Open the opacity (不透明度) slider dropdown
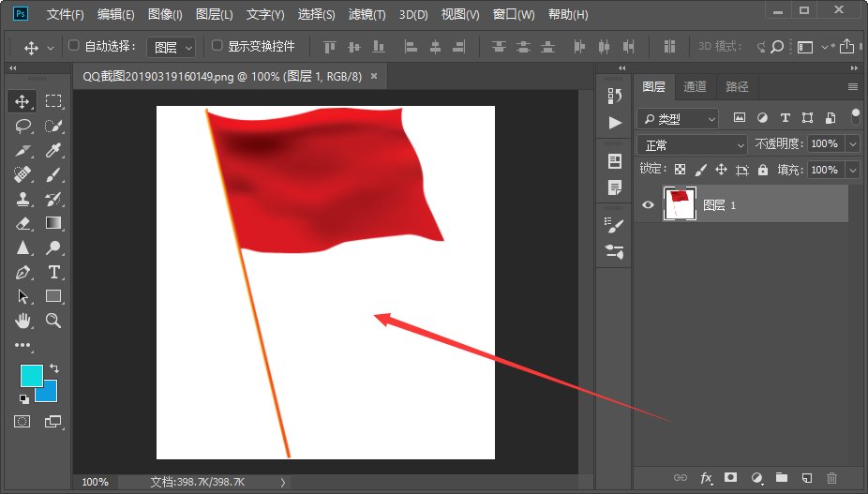The image size is (868, 494). 852,144
